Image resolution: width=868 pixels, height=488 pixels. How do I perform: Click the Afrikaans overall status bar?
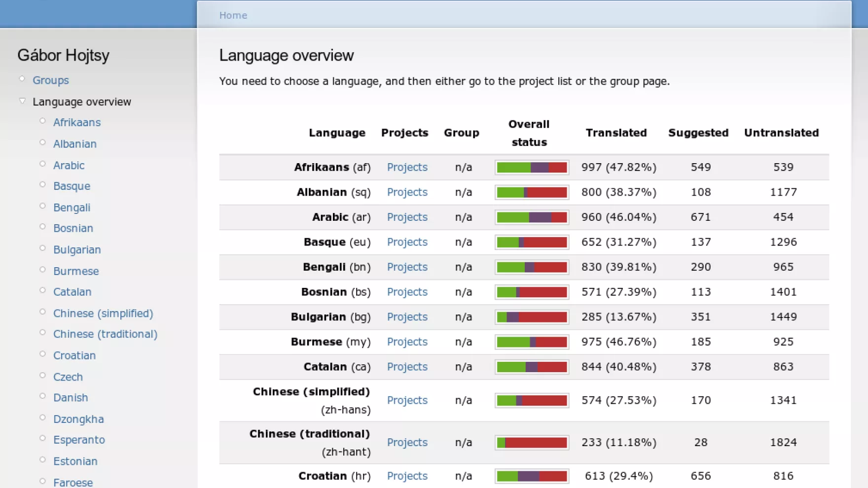532,168
